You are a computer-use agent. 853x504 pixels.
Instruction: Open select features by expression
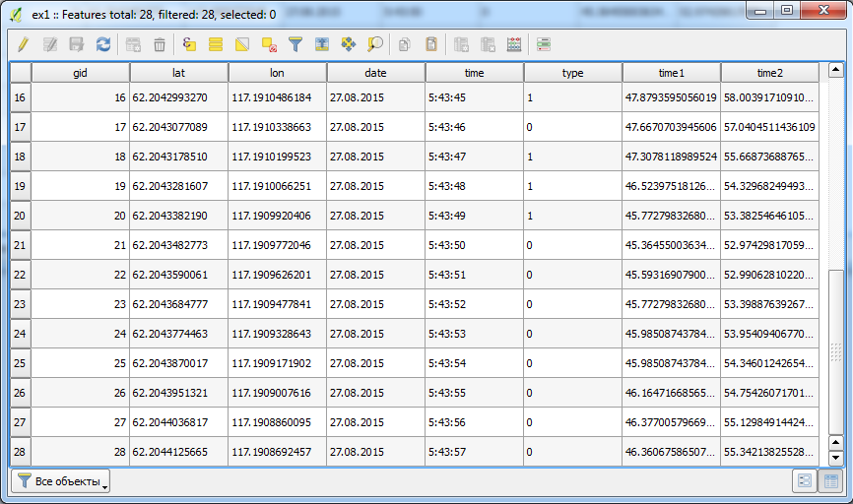point(189,44)
